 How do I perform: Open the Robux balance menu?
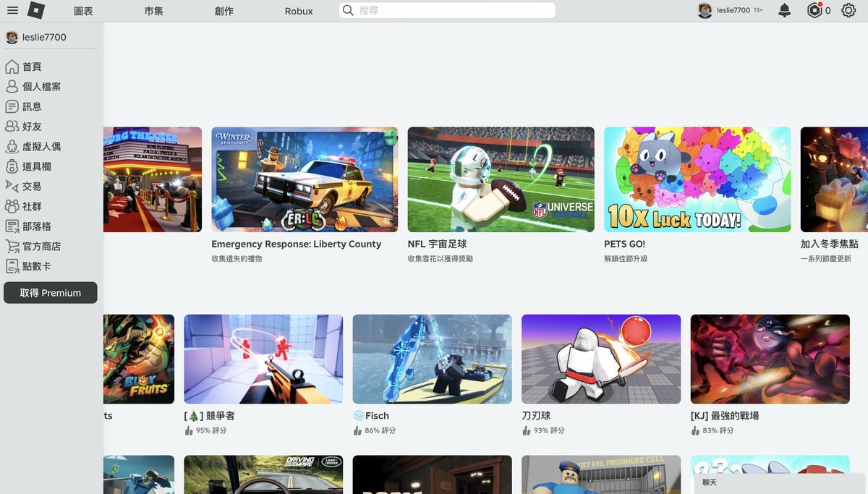coord(818,10)
